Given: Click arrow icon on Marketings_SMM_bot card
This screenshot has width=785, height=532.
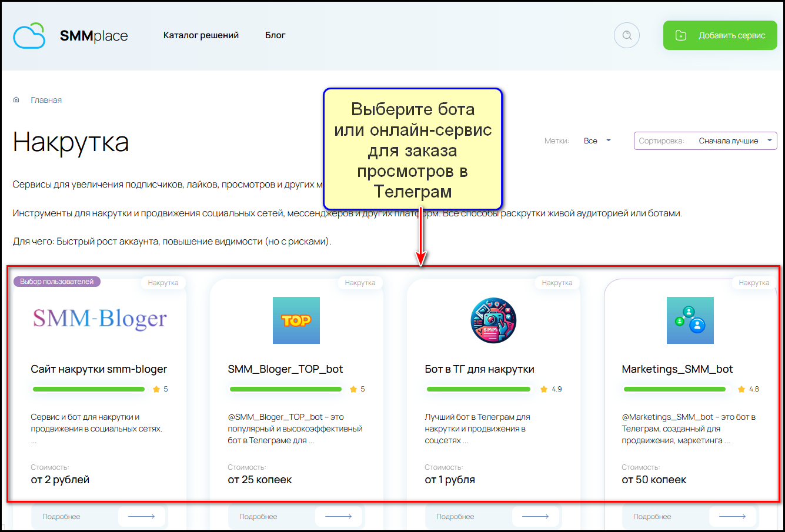Looking at the screenshot, I should coord(732,517).
